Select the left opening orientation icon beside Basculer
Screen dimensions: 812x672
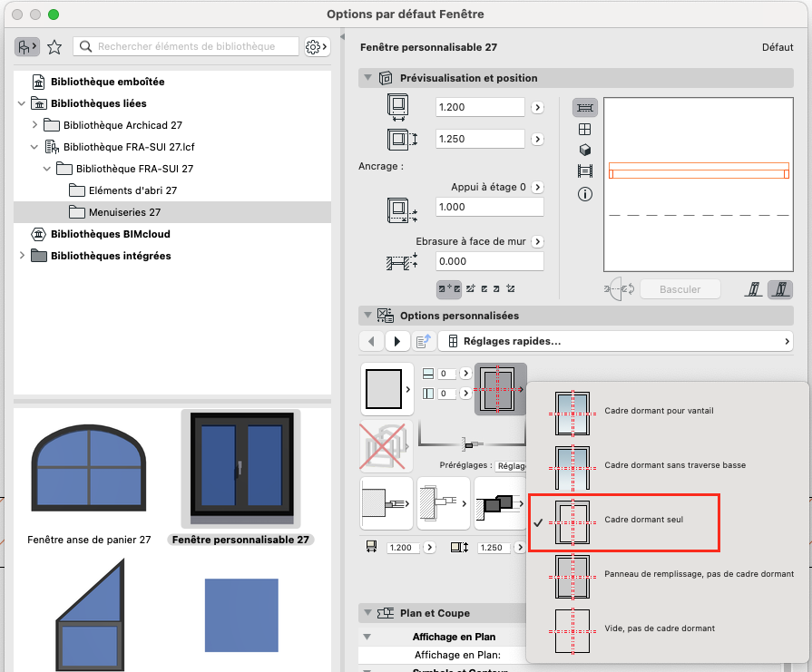coord(753,289)
